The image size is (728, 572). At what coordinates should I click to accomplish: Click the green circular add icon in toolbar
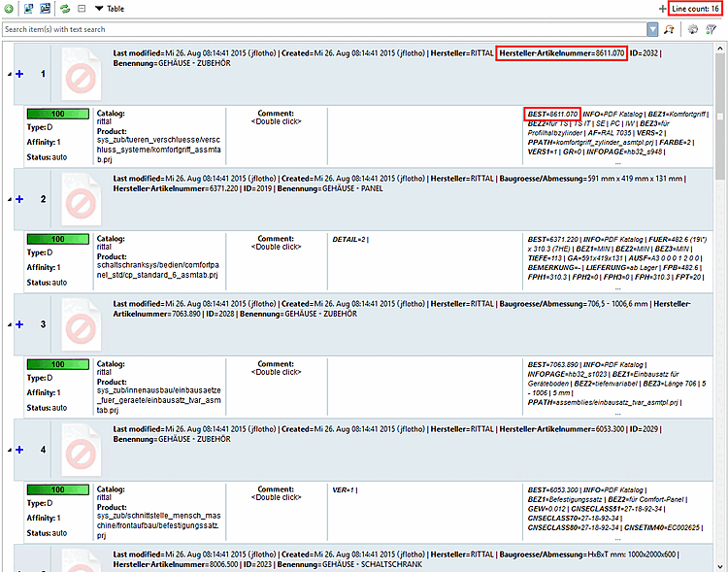coord(9,9)
